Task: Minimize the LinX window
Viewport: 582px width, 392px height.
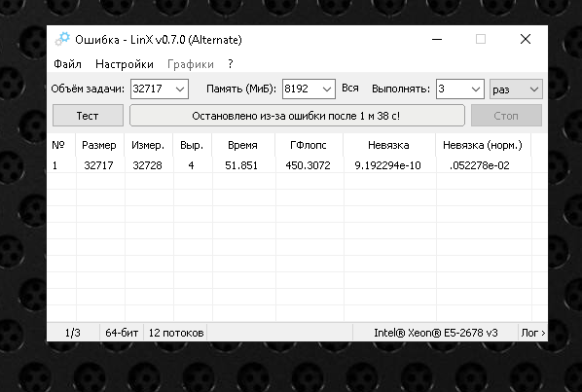Action: (437, 39)
